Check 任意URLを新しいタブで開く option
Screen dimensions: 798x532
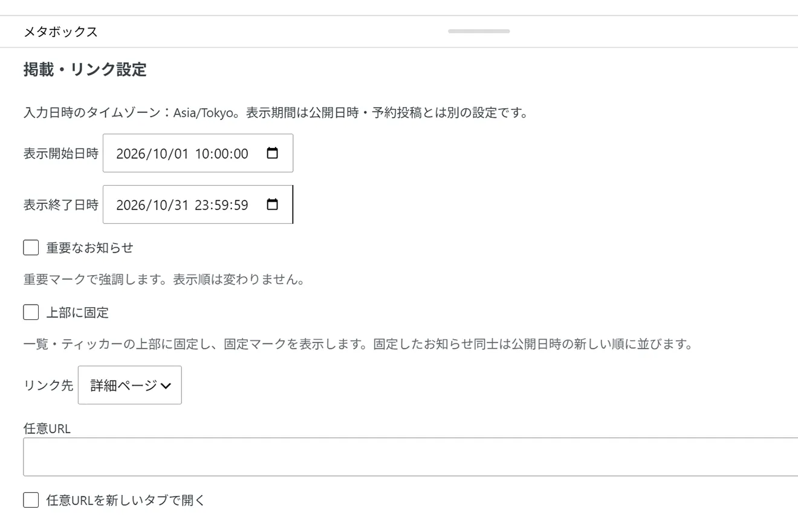pyautogui.click(x=31, y=500)
